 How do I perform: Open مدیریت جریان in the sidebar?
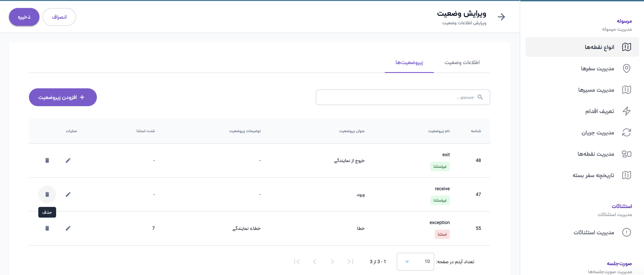[597, 133]
